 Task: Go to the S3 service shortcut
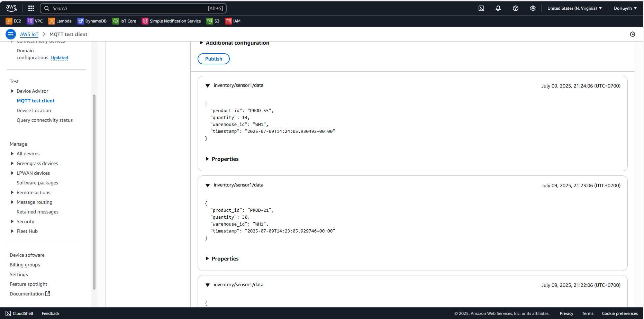(213, 21)
